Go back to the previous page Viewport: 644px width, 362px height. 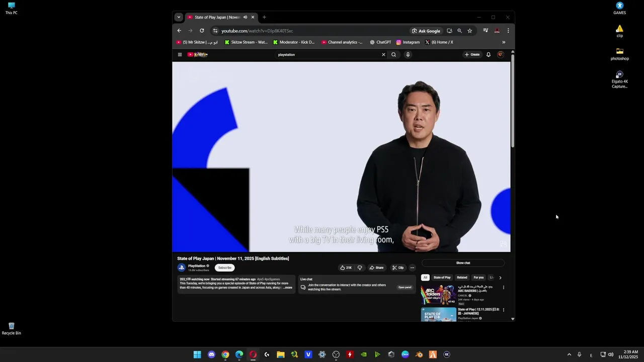[x=179, y=31]
